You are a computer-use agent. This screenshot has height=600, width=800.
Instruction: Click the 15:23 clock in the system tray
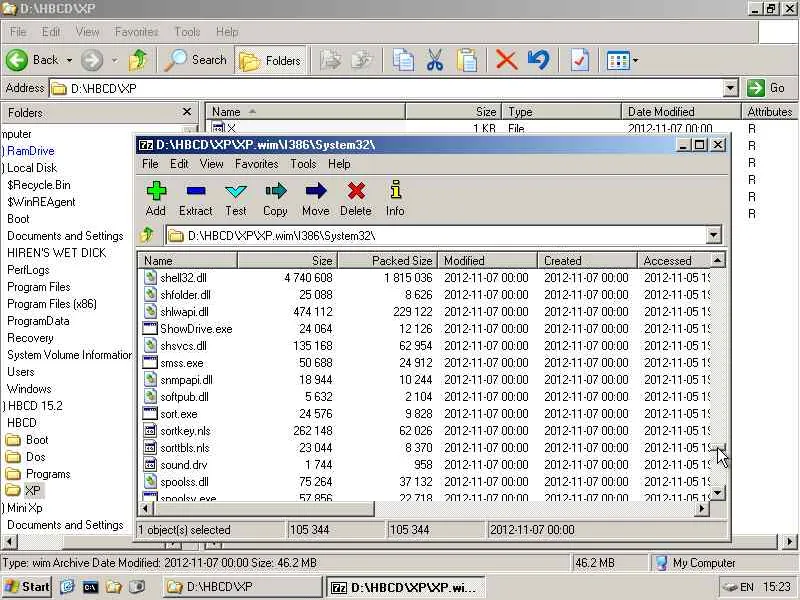coord(777,587)
